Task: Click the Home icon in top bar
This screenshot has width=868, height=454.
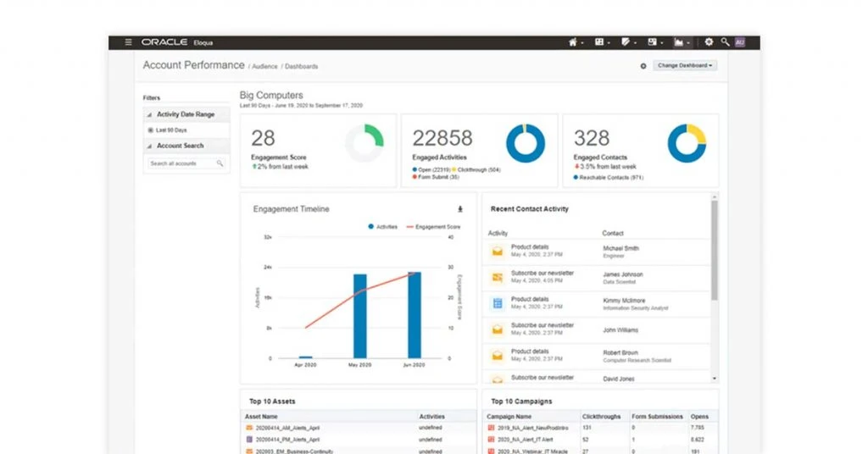Action: click(x=574, y=42)
